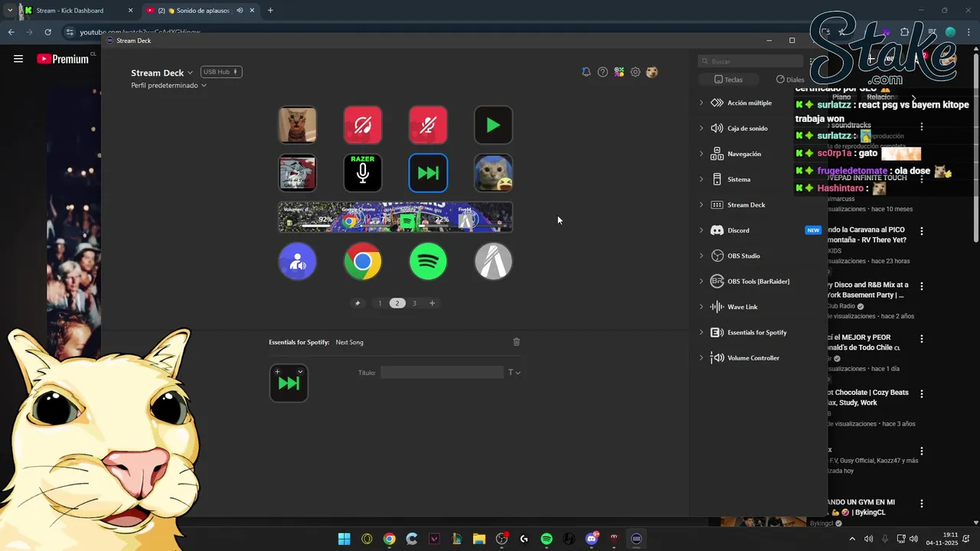This screenshot has width=980, height=551.
Task: Click the Título text field
Action: (442, 372)
